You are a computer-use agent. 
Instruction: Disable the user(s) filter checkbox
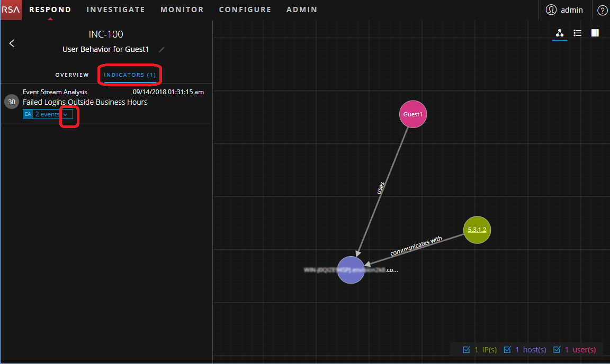tap(557, 350)
